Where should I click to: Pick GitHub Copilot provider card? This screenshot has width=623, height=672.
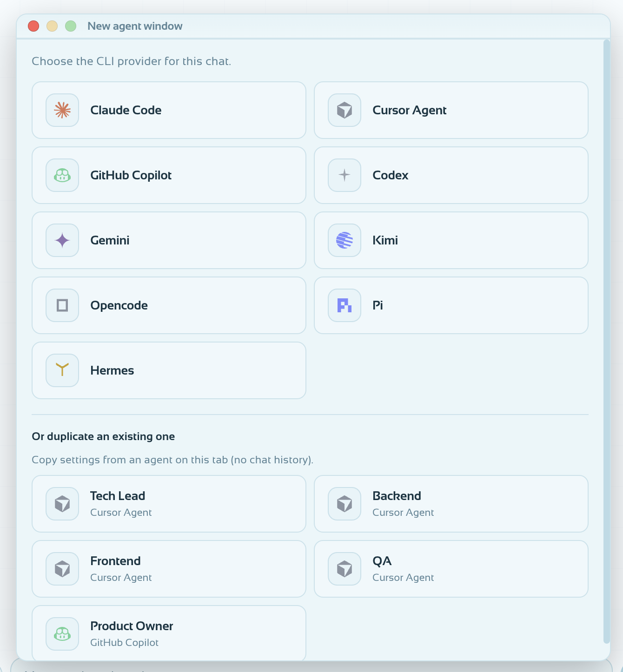point(169,175)
